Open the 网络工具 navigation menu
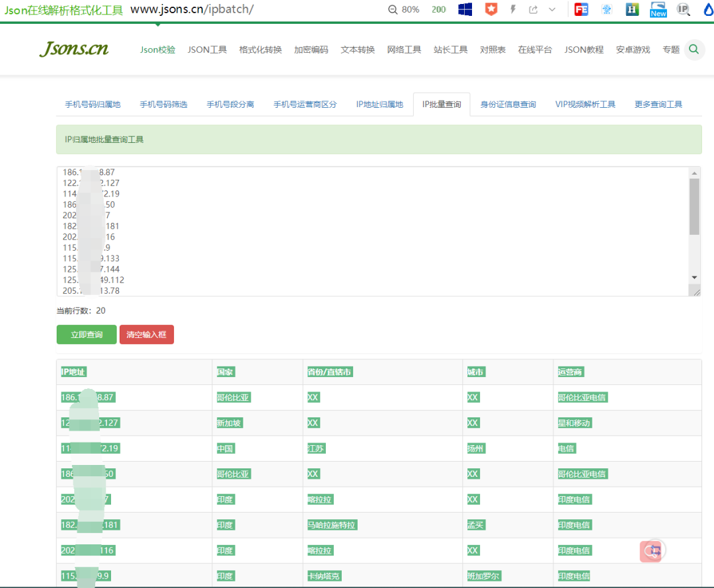This screenshot has width=714, height=588. [404, 50]
